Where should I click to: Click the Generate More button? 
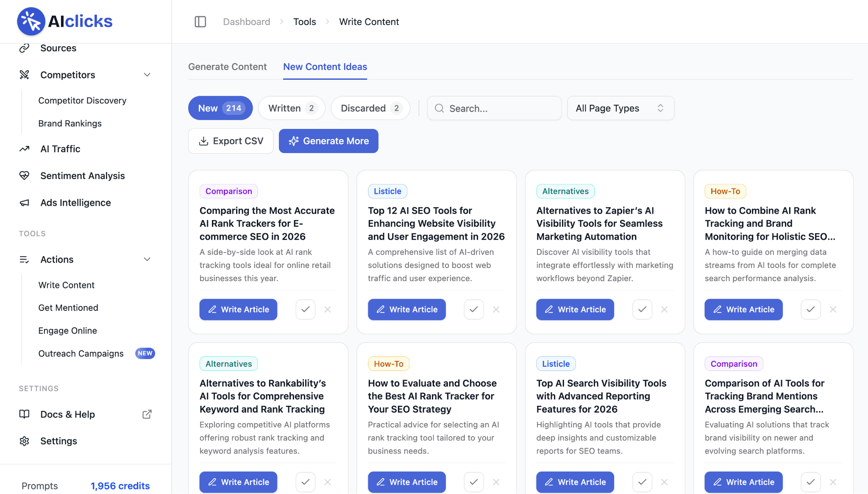(x=328, y=141)
